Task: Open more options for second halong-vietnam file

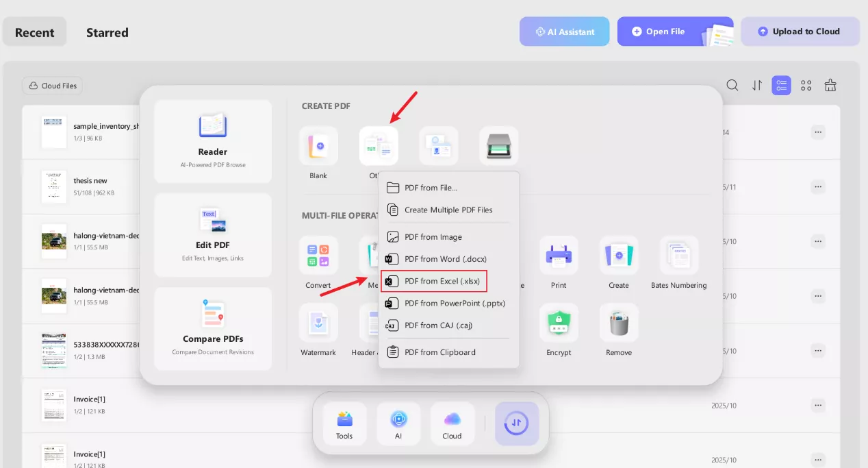Action: click(x=818, y=296)
